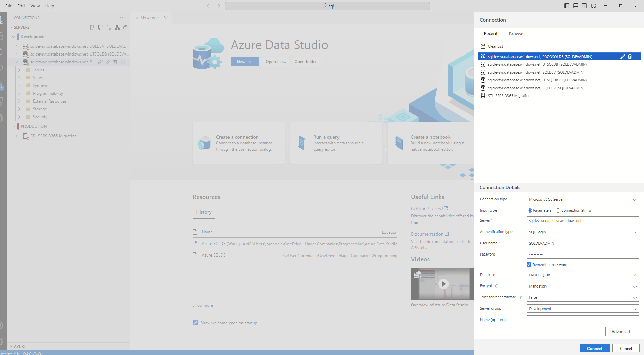Screen dimensions: 644x355
Task: Open the Trust server certificate dropdown
Action: (583, 297)
